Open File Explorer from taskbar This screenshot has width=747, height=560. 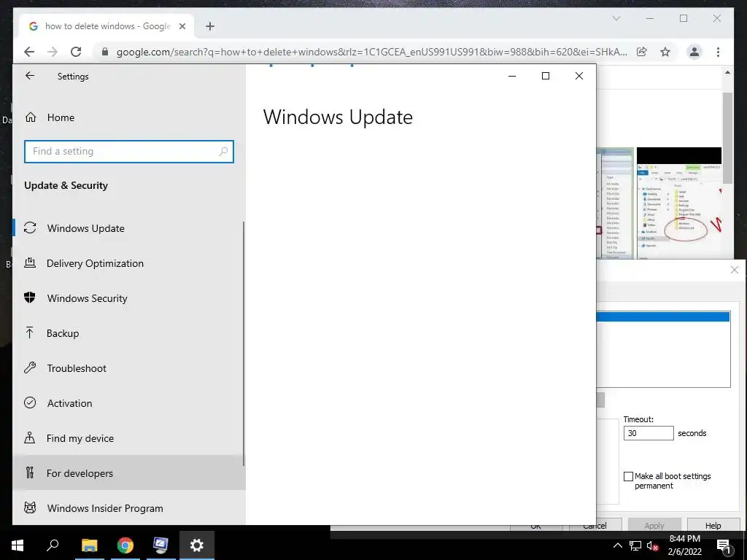pos(89,545)
